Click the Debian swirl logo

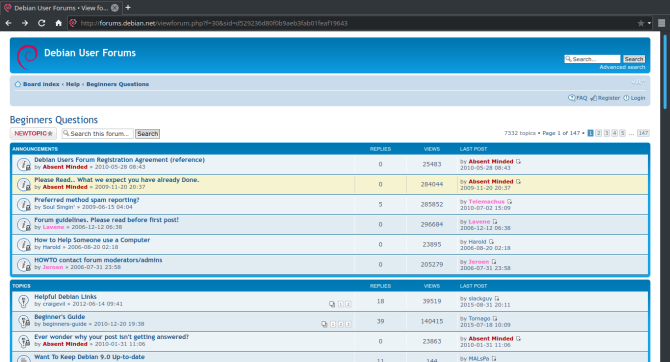click(x=27, y=56)
